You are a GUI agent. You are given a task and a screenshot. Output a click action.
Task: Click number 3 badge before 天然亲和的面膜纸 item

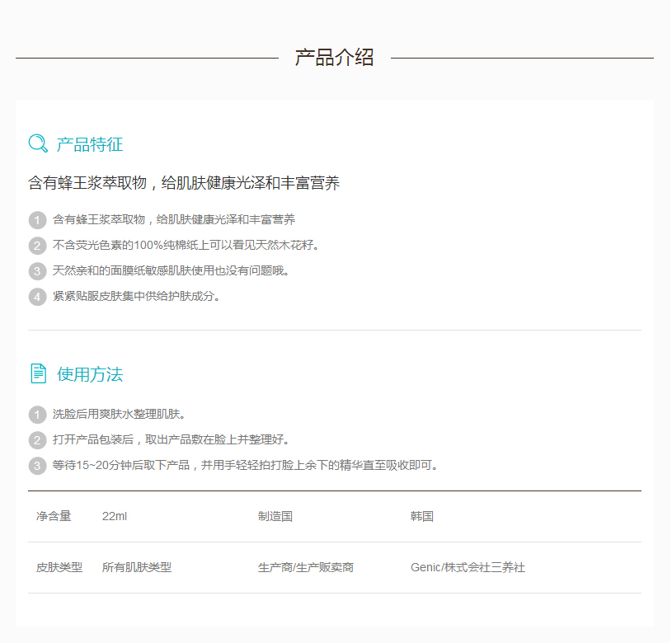pyautogui.click(x=37, y=271)
